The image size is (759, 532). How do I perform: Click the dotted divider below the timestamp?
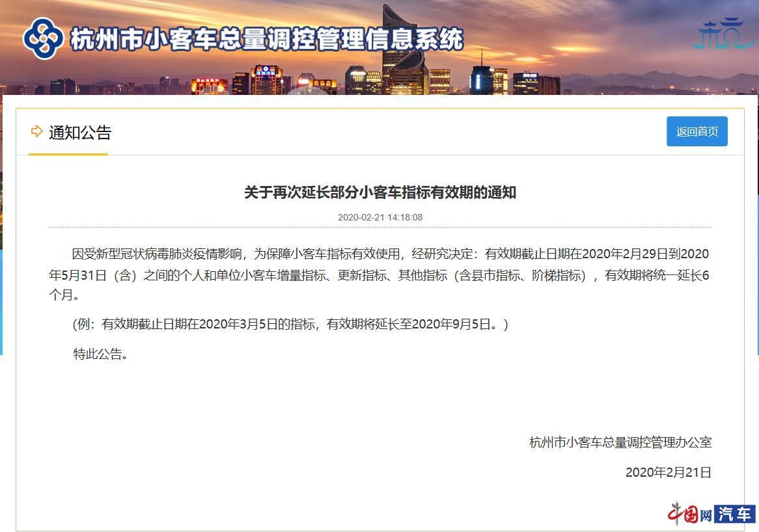[380, 227]
